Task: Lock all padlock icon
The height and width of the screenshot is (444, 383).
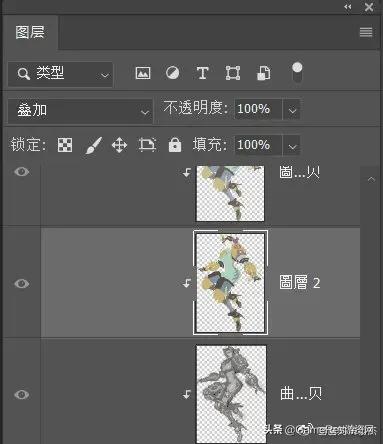Action: click(x=175, y=145)
